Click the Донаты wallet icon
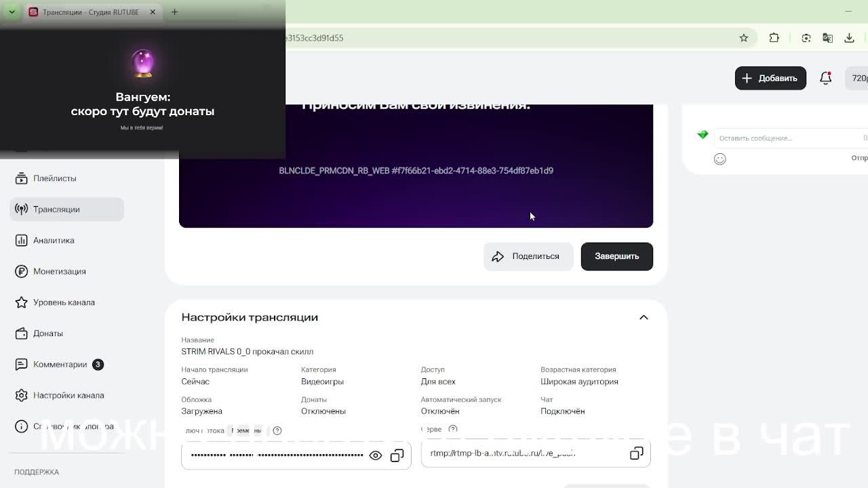 (22, 333)
